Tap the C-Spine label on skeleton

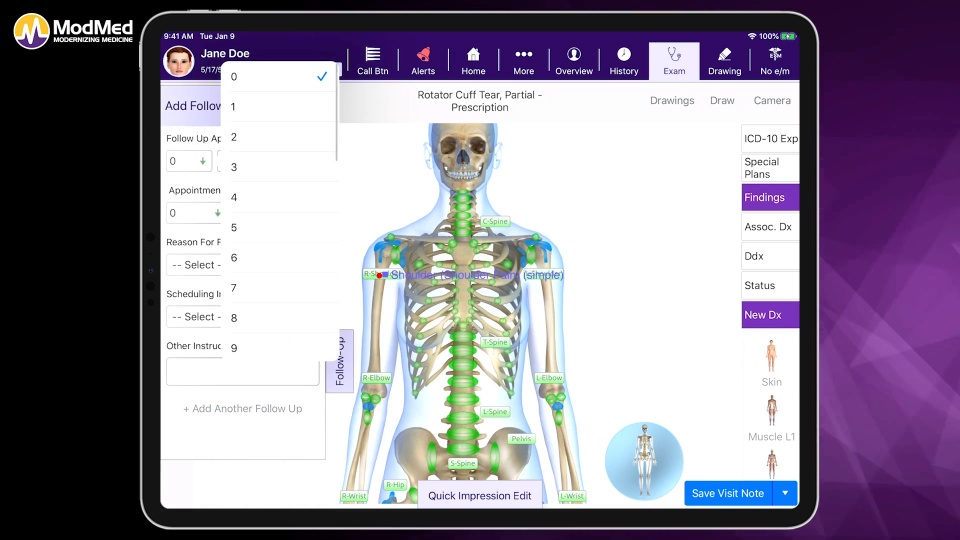(x=495, y=222)
